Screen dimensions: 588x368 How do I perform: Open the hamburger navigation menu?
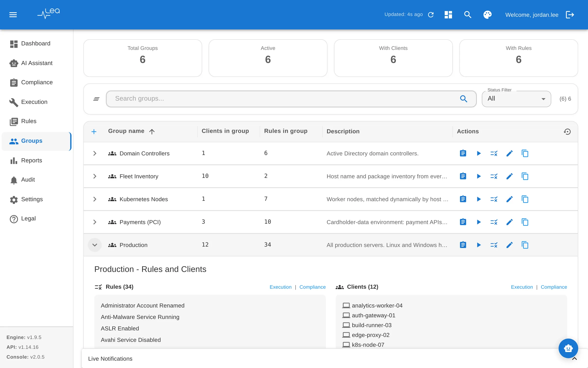point(13,15)
